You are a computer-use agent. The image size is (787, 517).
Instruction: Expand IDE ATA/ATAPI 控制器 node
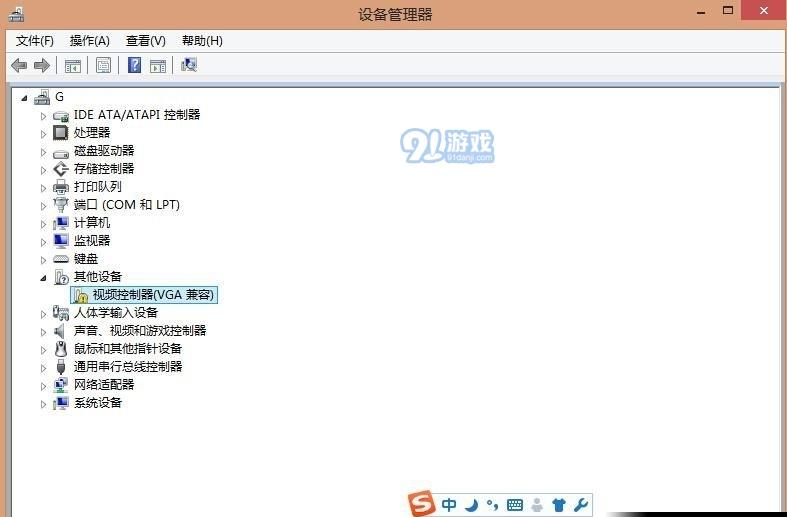43,116
